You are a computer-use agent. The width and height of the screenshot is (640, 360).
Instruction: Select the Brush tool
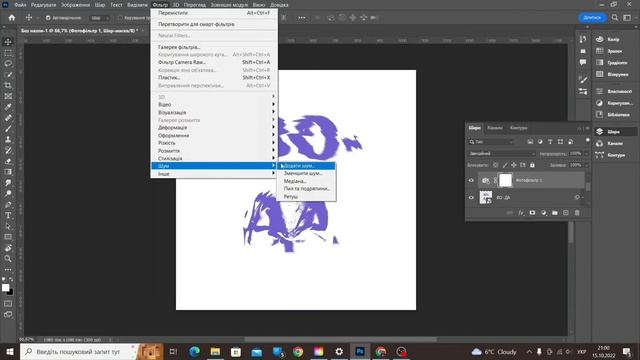[8, 129]
